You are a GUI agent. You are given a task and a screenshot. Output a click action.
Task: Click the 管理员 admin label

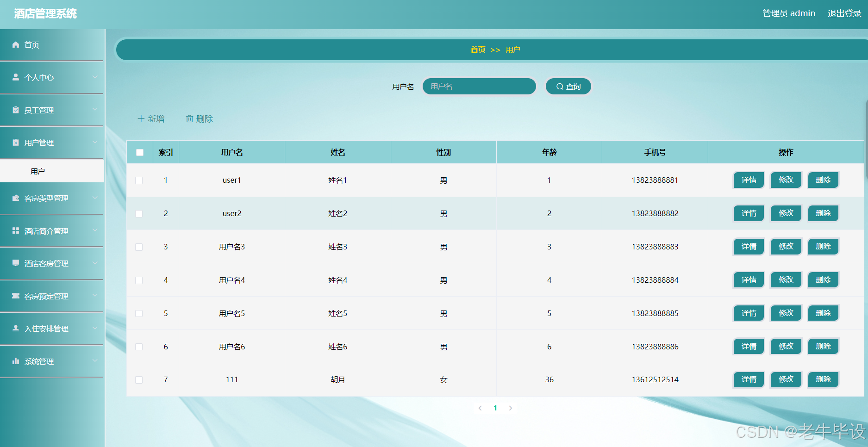pos(789,13)
